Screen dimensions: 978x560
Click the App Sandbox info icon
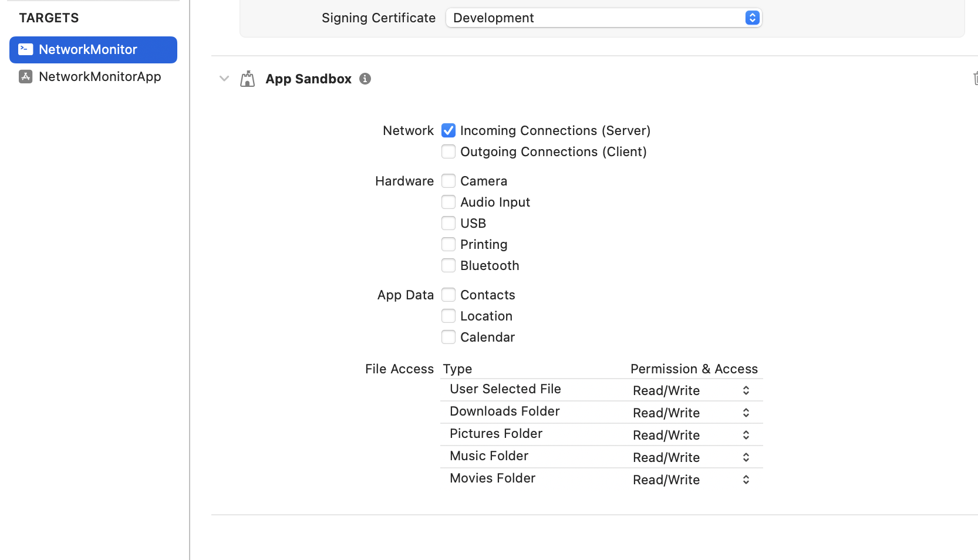pos(365,79)
